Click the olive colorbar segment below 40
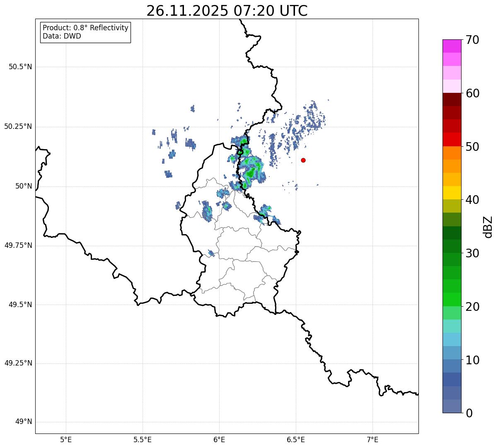Image resolution: width=498 pixels, height=448 pixels. [x=452, y=206]
